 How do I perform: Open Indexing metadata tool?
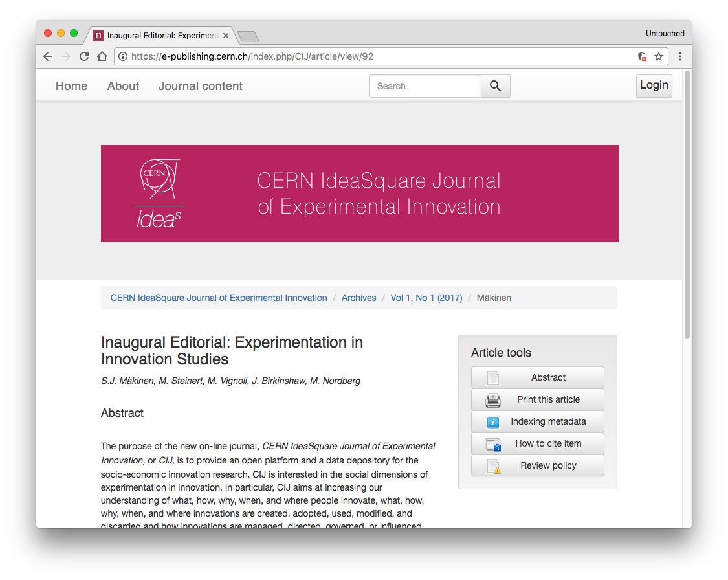(538, 421)
